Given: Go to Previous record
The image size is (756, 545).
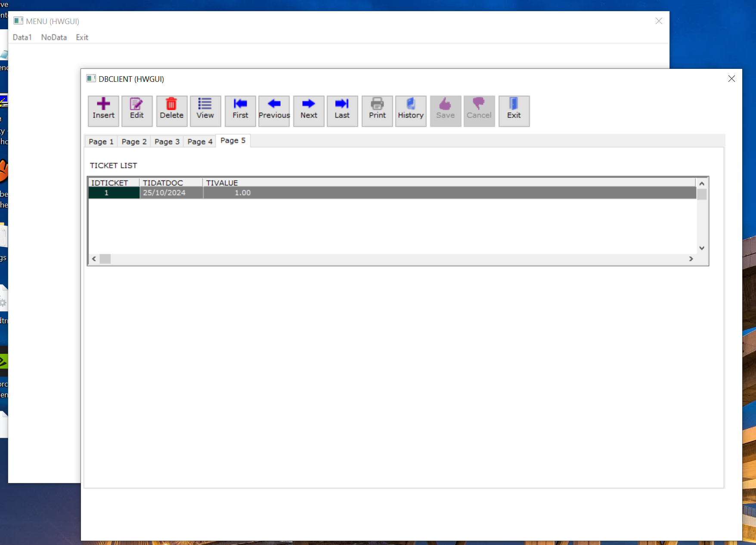Looking at the screenshot, I should 274,111.
